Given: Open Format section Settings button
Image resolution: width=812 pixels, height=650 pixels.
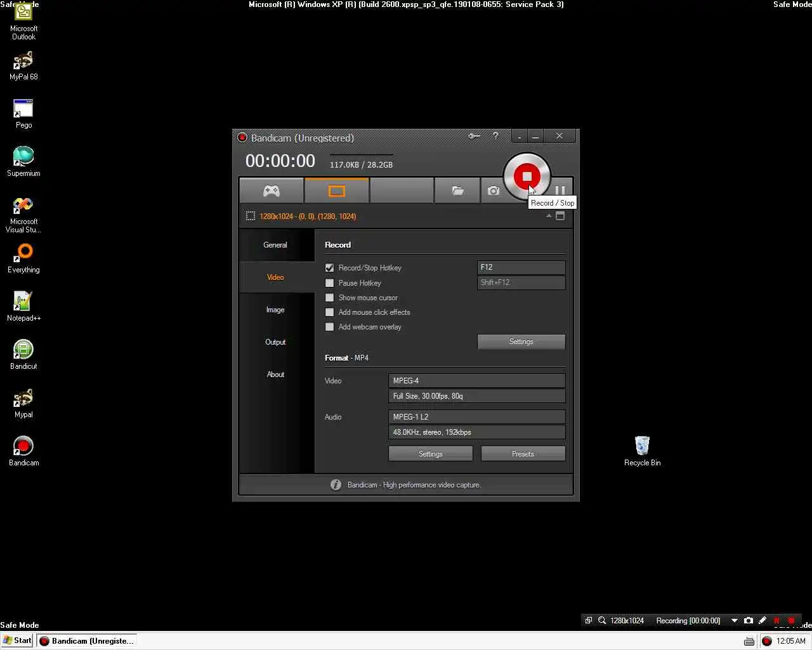Looking at the screenshot, I should [430, 454].
